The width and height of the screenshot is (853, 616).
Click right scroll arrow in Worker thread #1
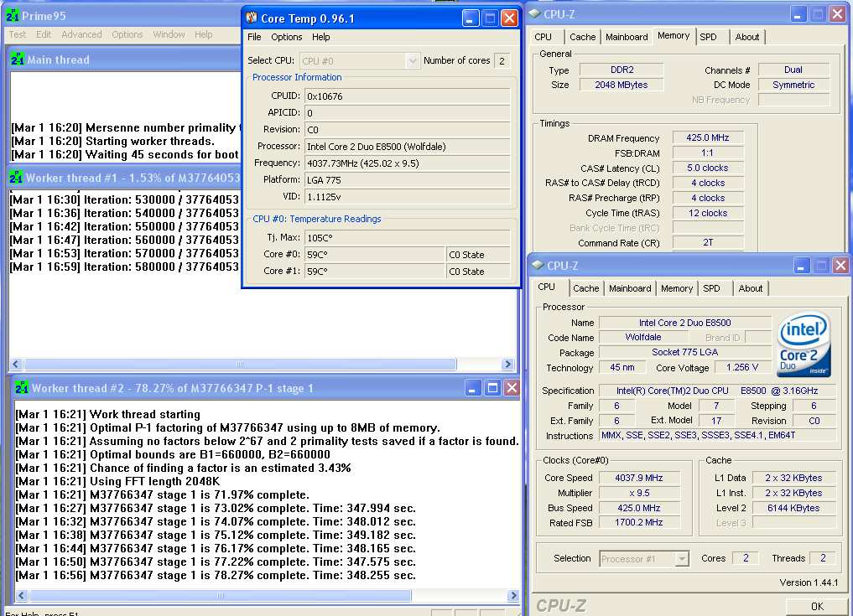pos(508,365)
